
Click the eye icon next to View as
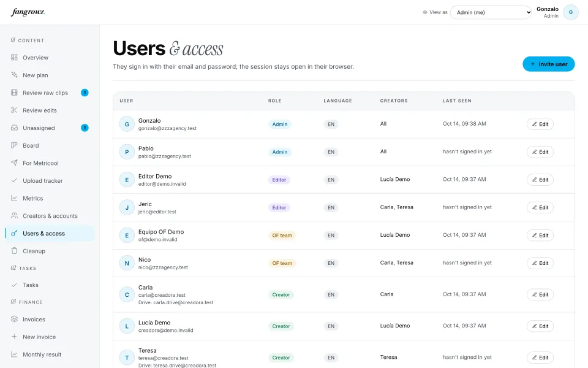tap(425, 12)
